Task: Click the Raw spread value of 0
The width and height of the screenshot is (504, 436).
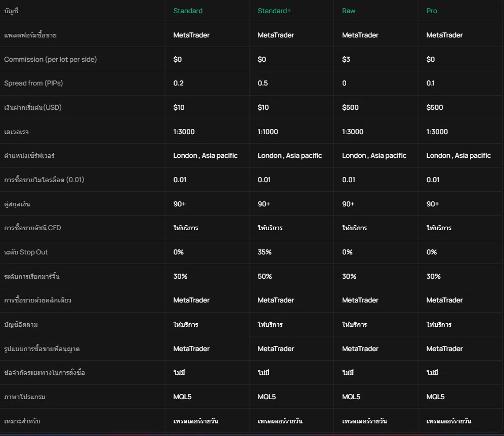Action: [x=344, y=83]
